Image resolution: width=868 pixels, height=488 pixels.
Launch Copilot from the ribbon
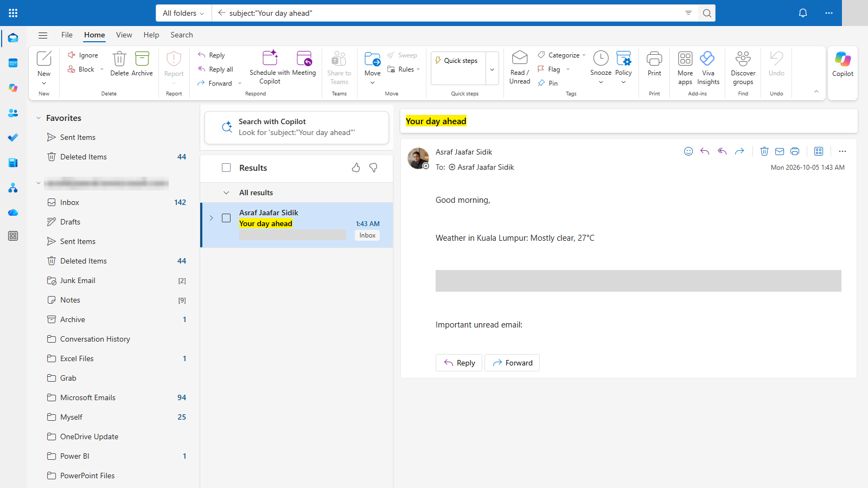point(843,64)
